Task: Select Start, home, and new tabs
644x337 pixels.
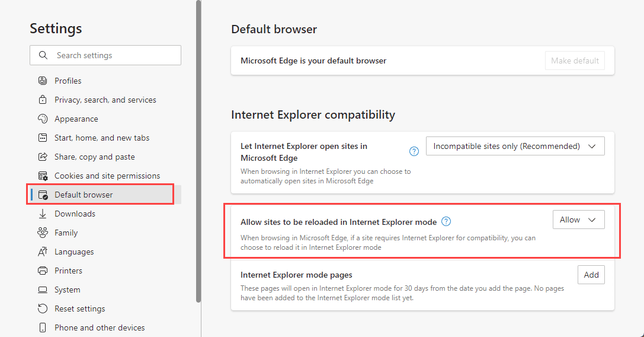Action: [102, 138]
